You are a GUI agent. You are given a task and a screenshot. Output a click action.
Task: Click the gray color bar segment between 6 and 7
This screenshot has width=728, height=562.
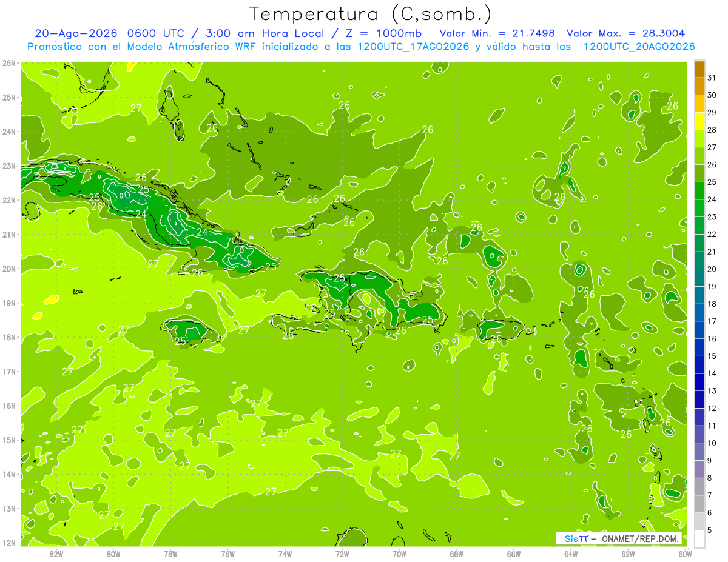699,504
